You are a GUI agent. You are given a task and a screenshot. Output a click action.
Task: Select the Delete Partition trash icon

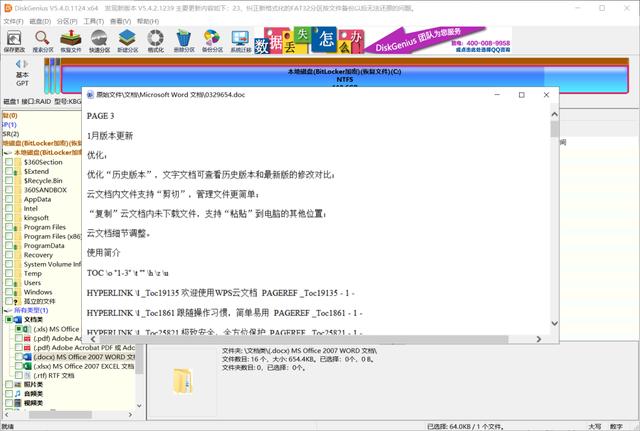(184, 41)
